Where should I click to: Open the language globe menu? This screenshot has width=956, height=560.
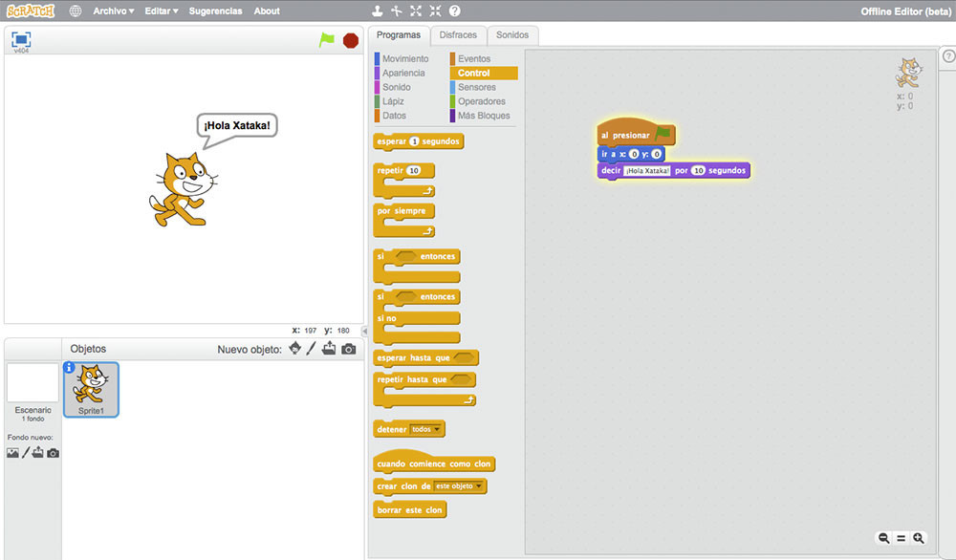pos(75,11)
